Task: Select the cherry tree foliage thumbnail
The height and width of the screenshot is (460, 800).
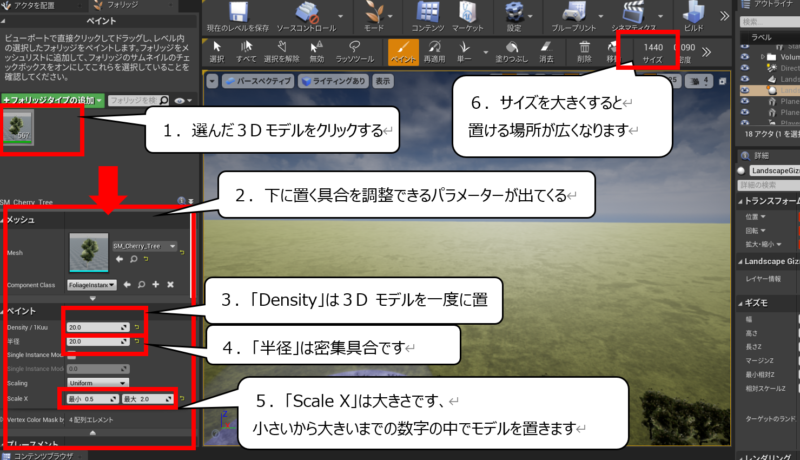Action: [x=18, y=127]
